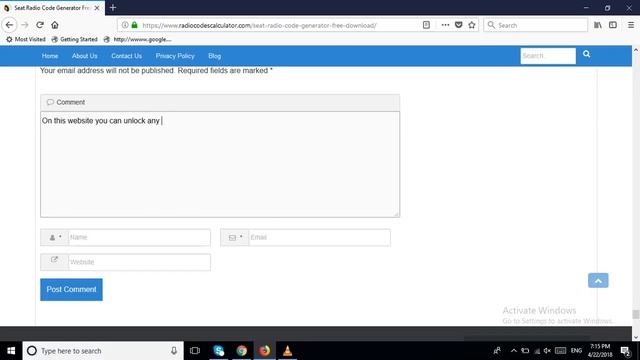
Task: Open People icon in system tray
Action: pyautogui.click(x=497, y=351)
